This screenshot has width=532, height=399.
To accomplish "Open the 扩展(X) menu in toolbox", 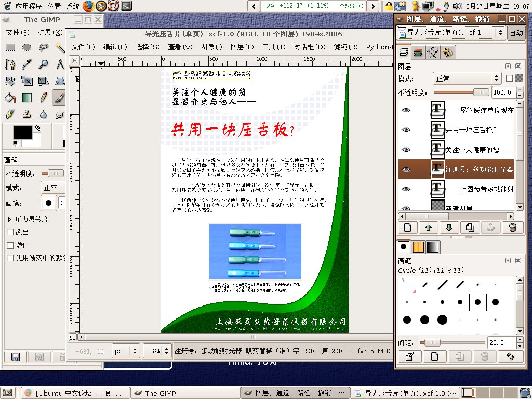I will click(50, 32).
